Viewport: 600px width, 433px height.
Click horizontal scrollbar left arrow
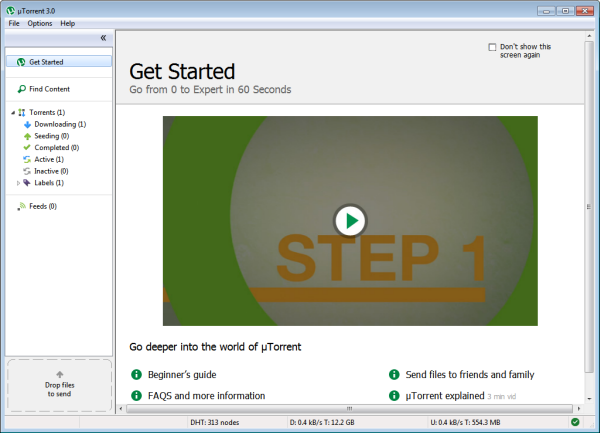[121, 409]
